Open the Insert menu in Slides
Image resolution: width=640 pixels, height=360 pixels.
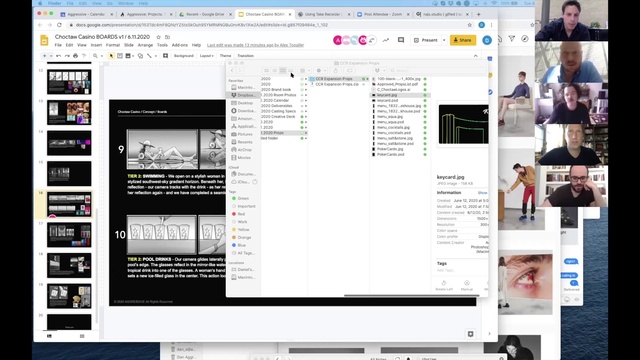click(x=96, y=45)
